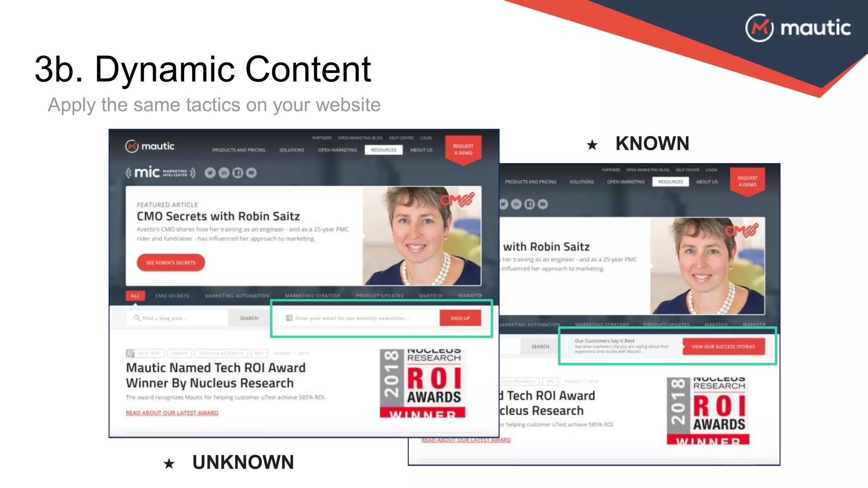The height and width of the screenshot is (488, 868).
Task: Open the Mautic Named Tech ROI Award article title
Action: tap(216, 375)
